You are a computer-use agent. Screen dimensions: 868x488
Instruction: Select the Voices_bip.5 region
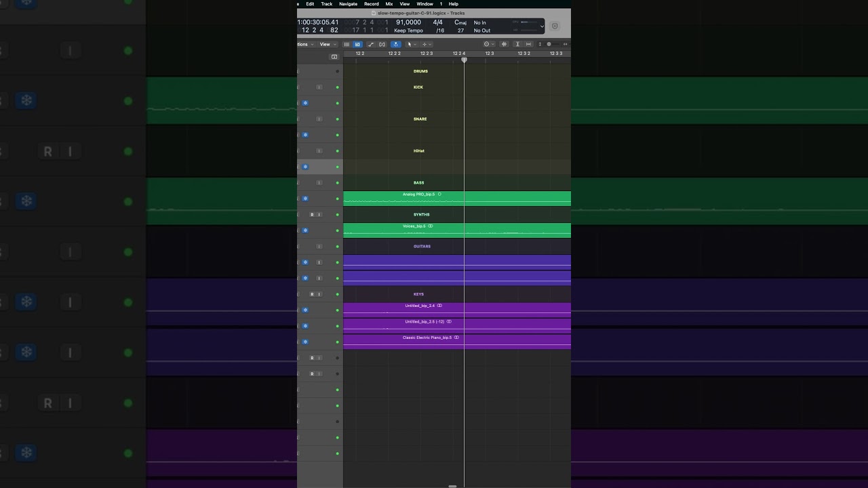(457, 230)
